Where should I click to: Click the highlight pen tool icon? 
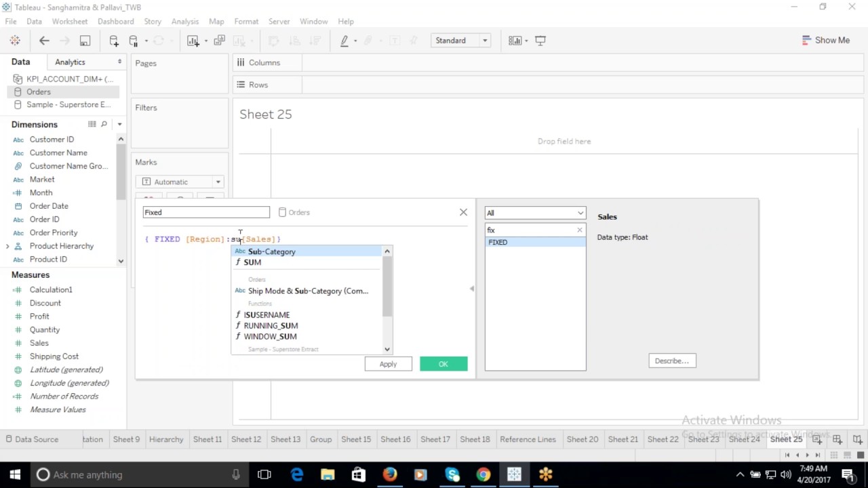[344, 41]
